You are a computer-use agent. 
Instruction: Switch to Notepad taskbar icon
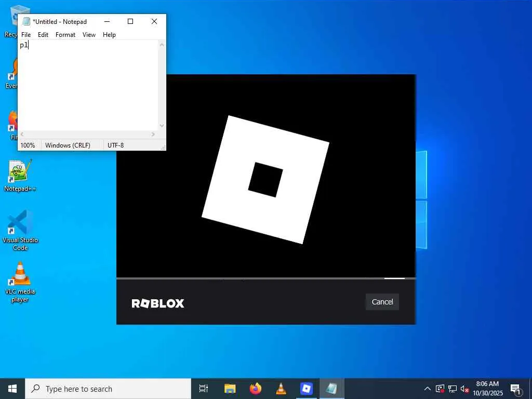click(331, 389)
